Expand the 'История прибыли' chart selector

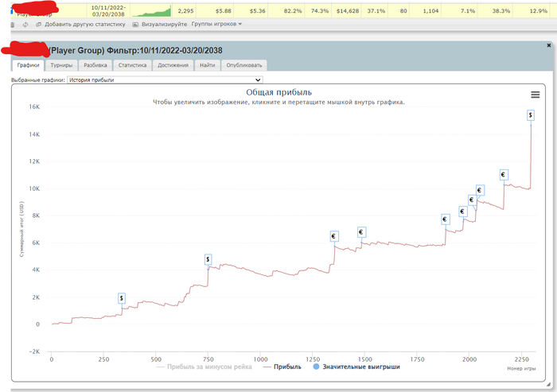(x=165, y=80)
